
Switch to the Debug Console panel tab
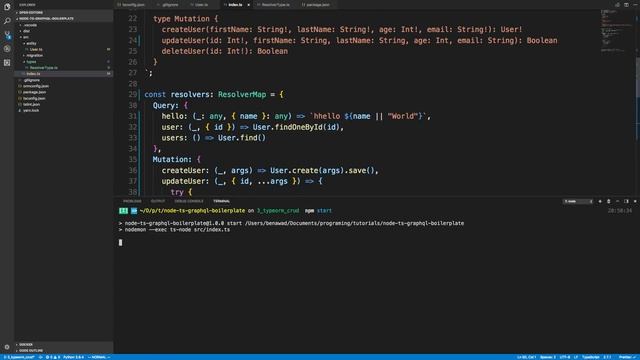pos(189,201)
